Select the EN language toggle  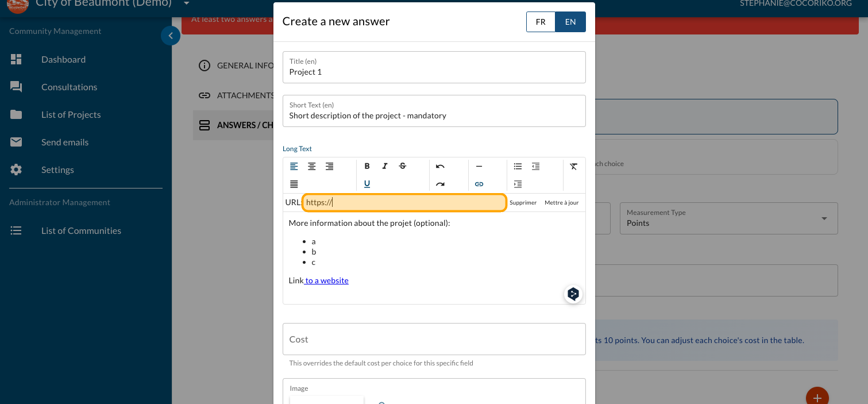click(570, 22)
